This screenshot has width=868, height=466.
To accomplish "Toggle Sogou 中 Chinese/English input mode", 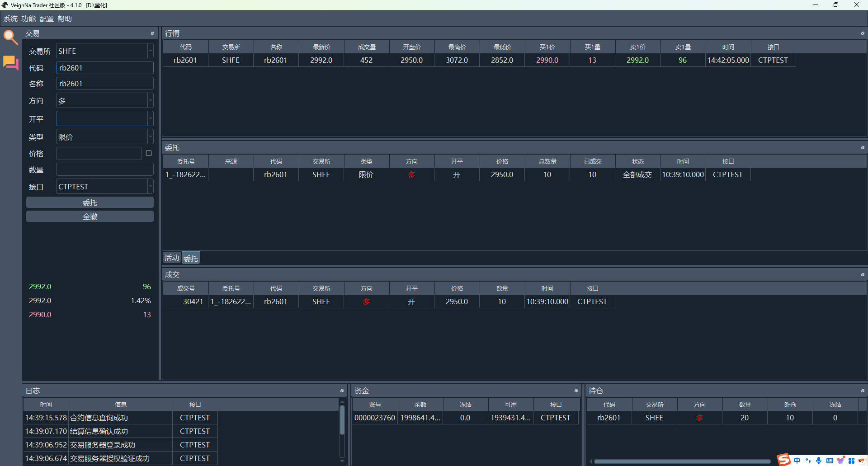I will pyautogui.click(x=797, y=461).
